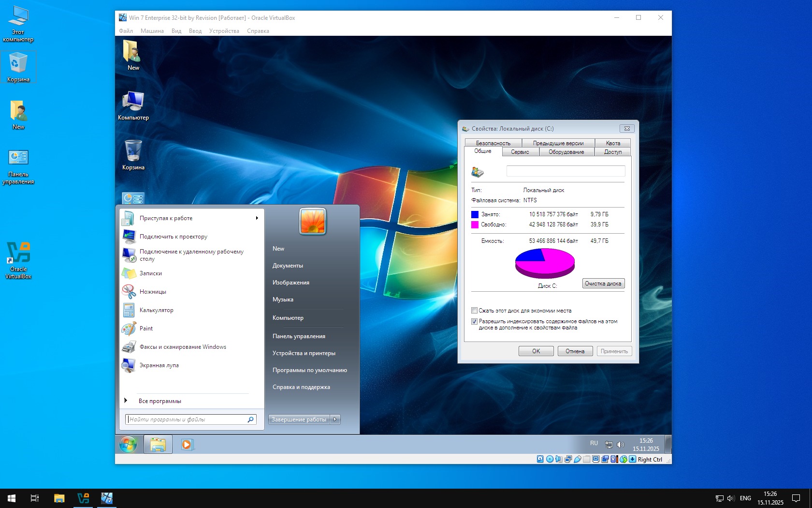Expand Getting Started (Приступая к работе) submenu arrow
This screenshot has width=812, height=508.
(x=257, y=218)
